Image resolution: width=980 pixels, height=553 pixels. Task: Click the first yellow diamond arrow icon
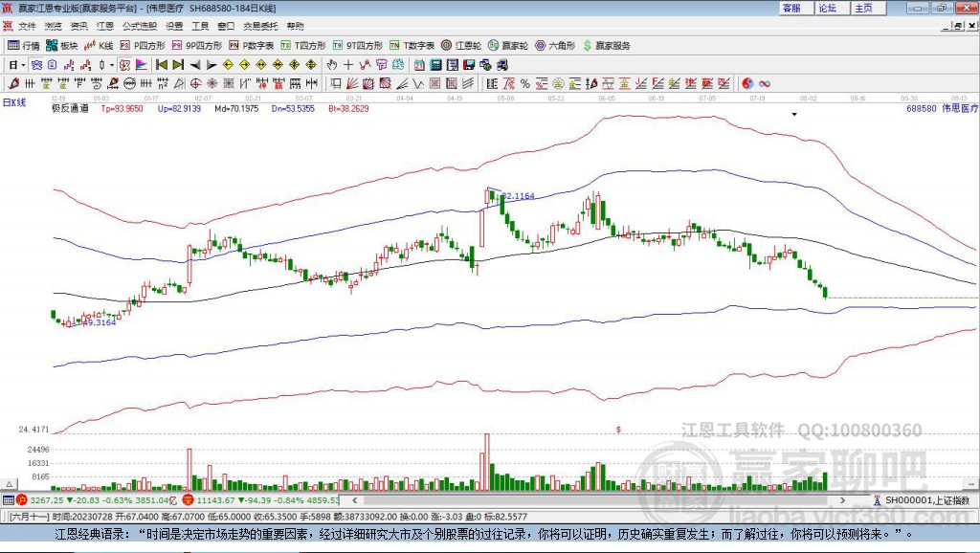228,65
